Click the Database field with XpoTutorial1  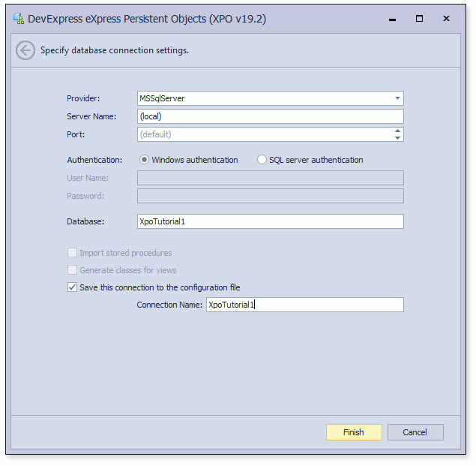[x=270, y=221]
